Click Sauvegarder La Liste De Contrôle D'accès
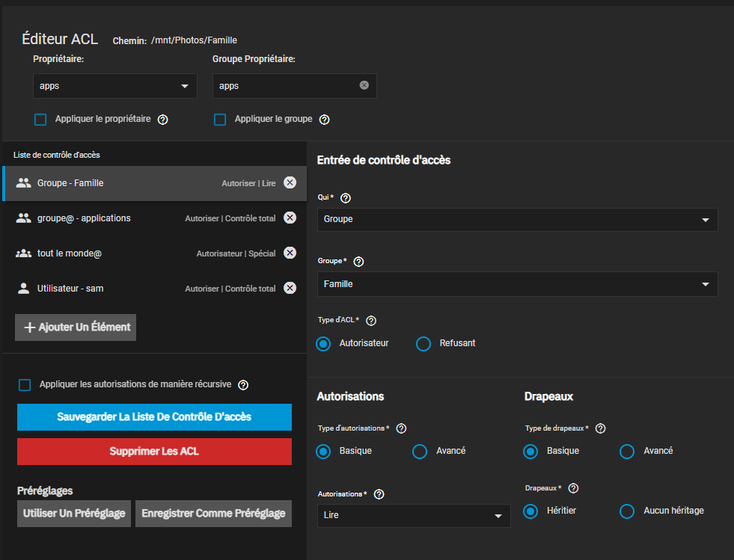The height and width of the screenshot is (560, 734). (x=154, y=417)
